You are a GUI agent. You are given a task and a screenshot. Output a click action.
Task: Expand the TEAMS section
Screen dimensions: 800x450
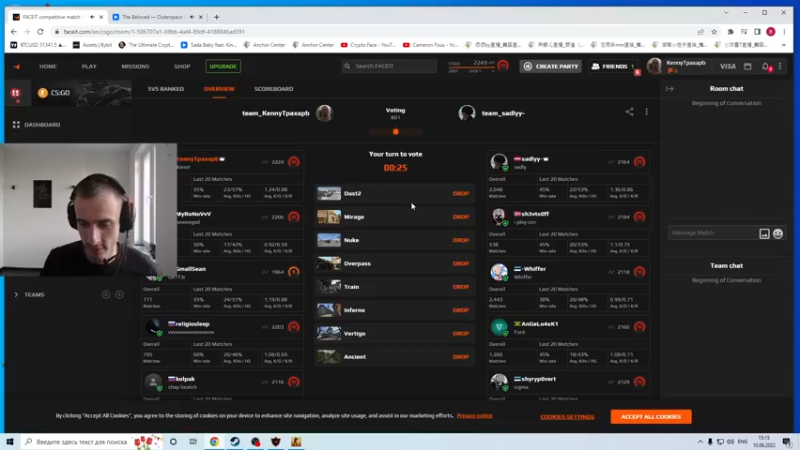click(x=16, y=294)
